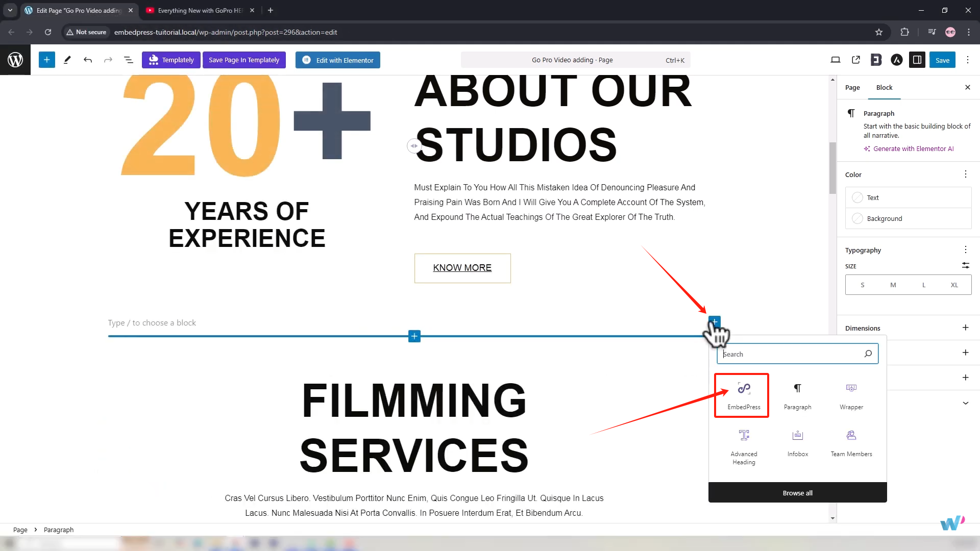Pick the Team Members block
The image size is (980, 551).
(851, 442)
